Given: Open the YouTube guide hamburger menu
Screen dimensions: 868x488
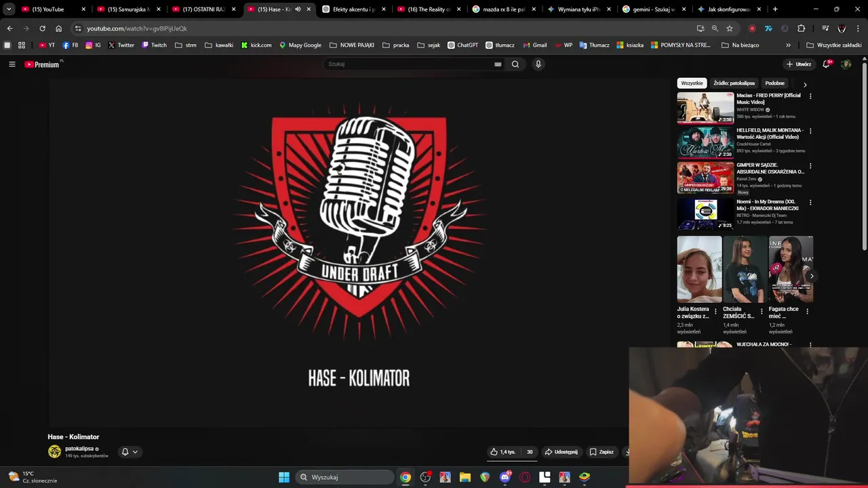Looking at the screenshot, I should (x=12, y=64).
